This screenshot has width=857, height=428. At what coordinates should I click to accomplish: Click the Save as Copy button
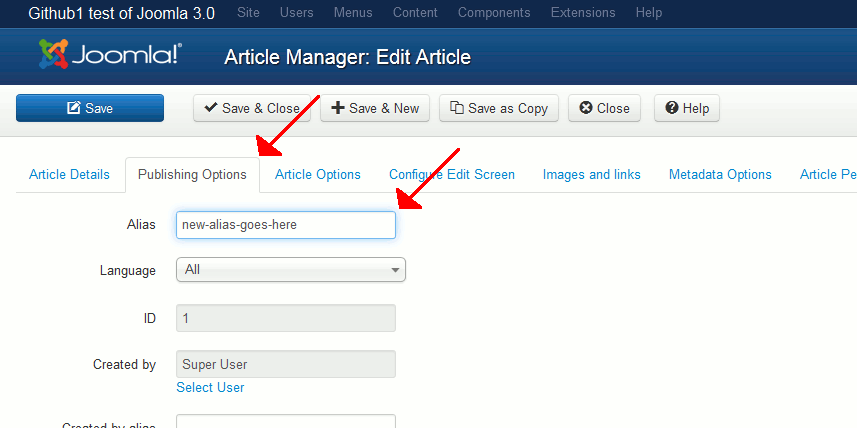tap(499, 108)
